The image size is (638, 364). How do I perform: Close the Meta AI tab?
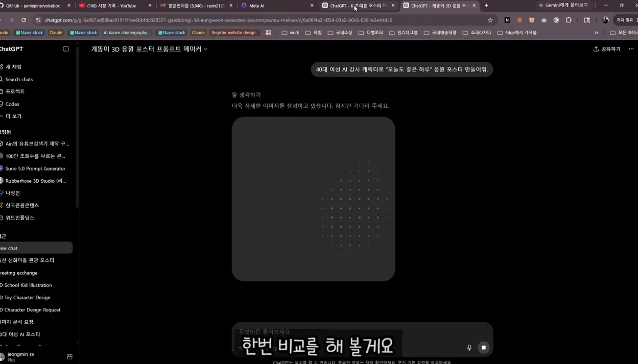(x=312, y=6)
